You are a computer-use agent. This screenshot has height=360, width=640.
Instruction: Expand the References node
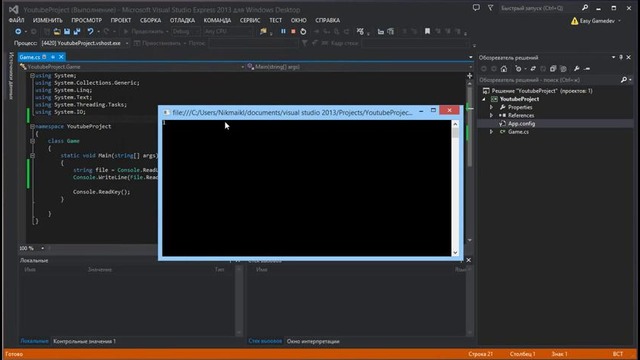(x=491, y=116)
